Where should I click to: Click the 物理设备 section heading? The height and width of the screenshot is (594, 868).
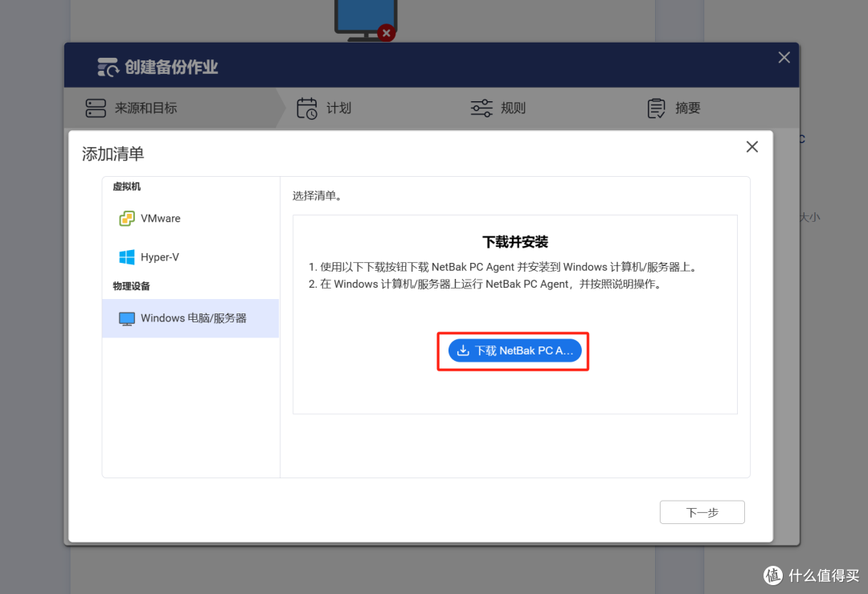click(131, 286)
